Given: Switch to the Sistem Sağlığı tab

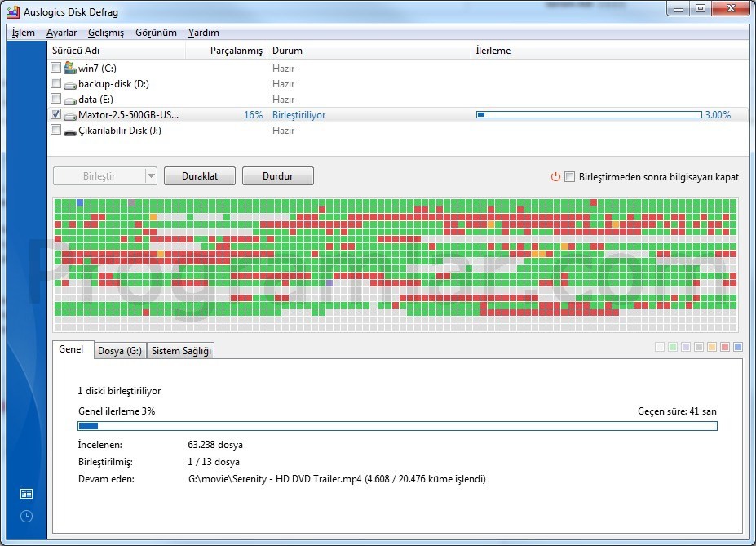Looking at the screenshot, I should [x=181, y=351].
